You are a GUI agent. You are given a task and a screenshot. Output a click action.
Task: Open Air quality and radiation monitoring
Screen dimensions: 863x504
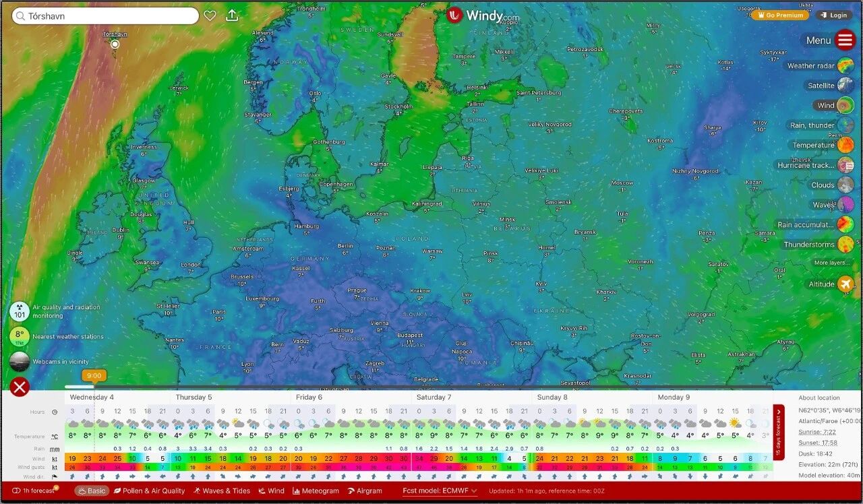click(x=20, y=311)
